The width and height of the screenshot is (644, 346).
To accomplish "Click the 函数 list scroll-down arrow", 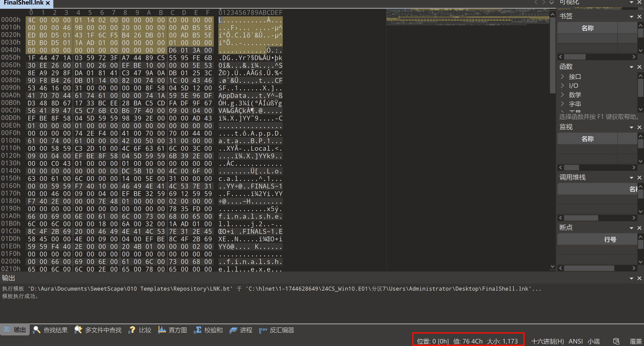I will [640, 109].
